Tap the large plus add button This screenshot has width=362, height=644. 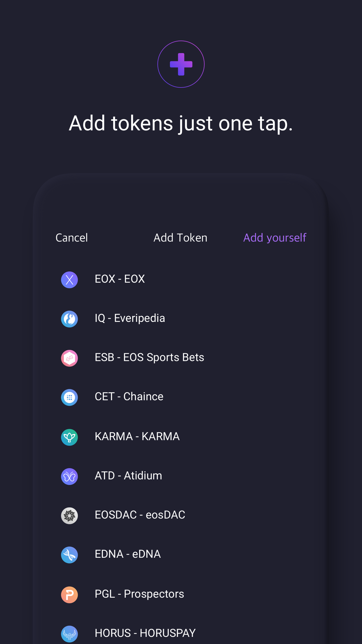pos(181,64)
